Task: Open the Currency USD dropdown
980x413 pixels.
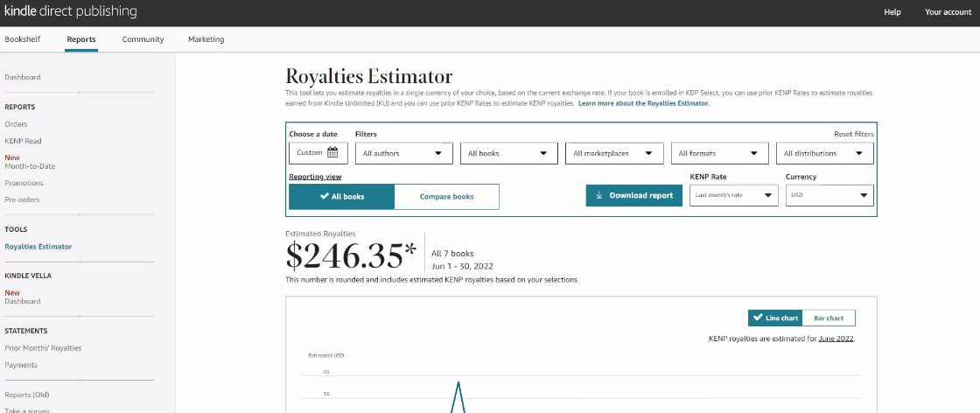Action: 829,195
